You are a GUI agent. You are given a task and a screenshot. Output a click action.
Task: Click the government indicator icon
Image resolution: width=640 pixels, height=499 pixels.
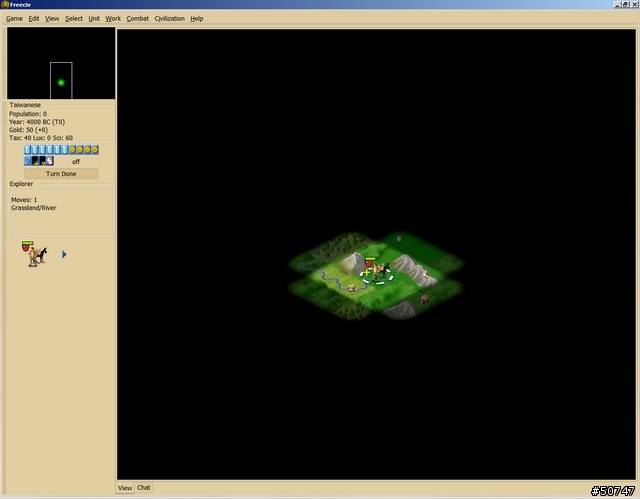50,161
